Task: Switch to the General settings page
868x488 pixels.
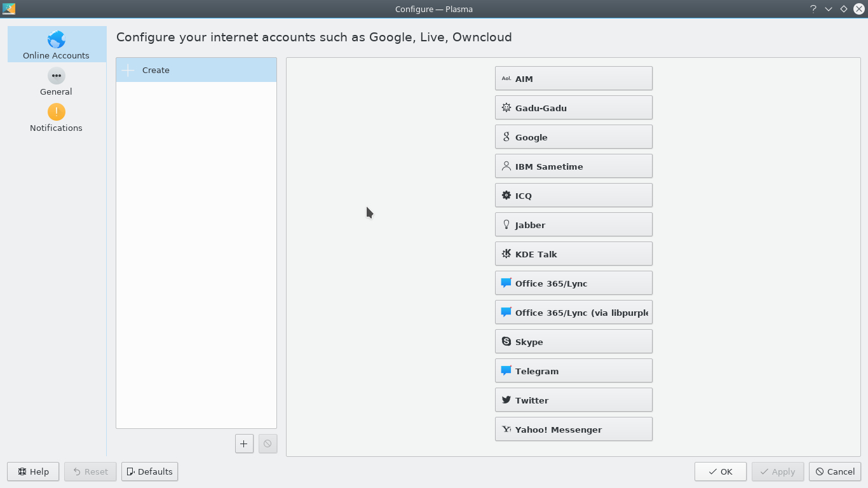Action: pyautogui.click(x=57, y=81)
